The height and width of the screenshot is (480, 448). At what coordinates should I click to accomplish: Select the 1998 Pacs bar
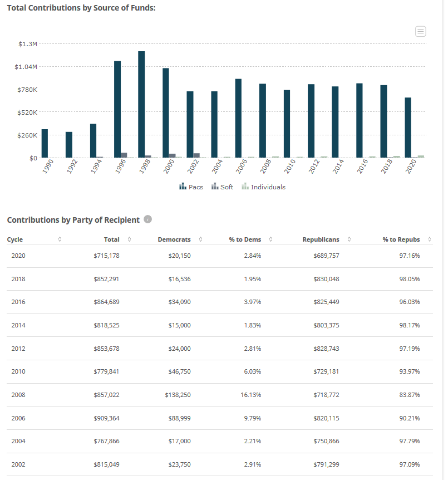(141, 104)
